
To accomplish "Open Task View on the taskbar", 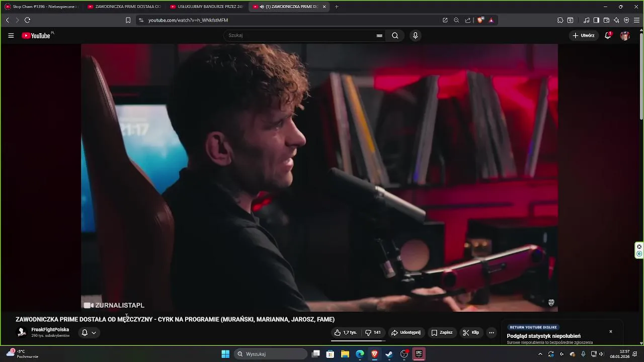I will 316,354.
